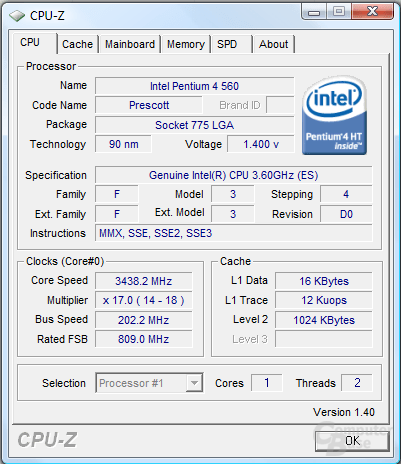Image resolution: width=401 pixels, height=464 pixels.
Task: Maximize the CPU-Z window
Action: pyautogui.click(x=339, y=12)
